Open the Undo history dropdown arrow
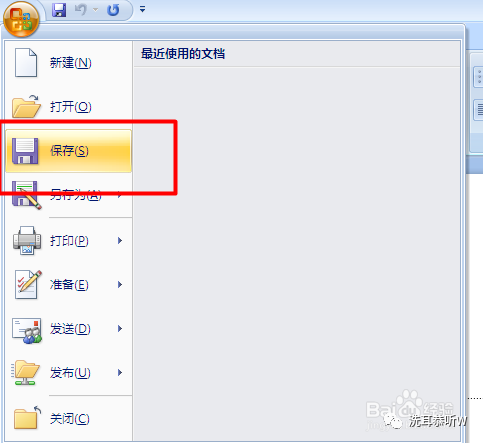Viewport: 483px width, 443px height. point(95,10)
